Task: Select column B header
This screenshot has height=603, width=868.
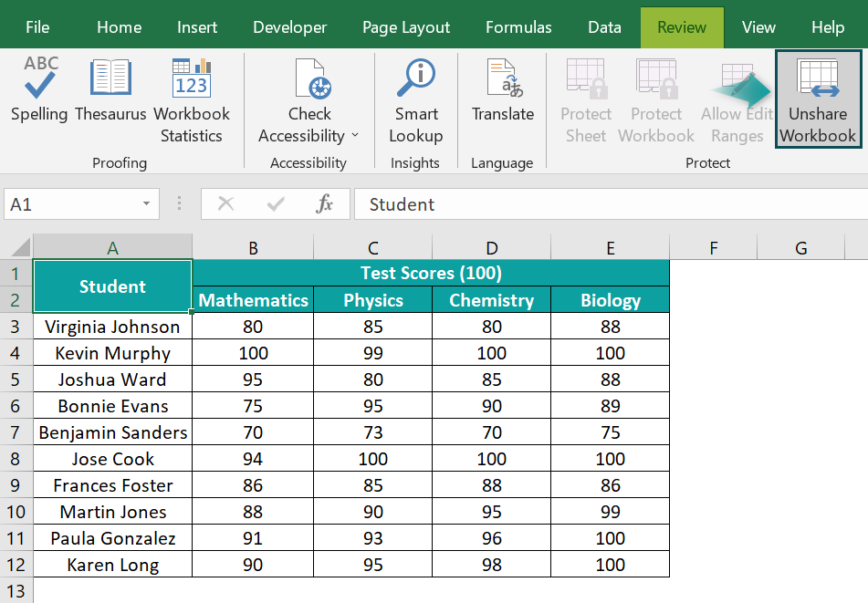Action: click(x=253, y=247)
